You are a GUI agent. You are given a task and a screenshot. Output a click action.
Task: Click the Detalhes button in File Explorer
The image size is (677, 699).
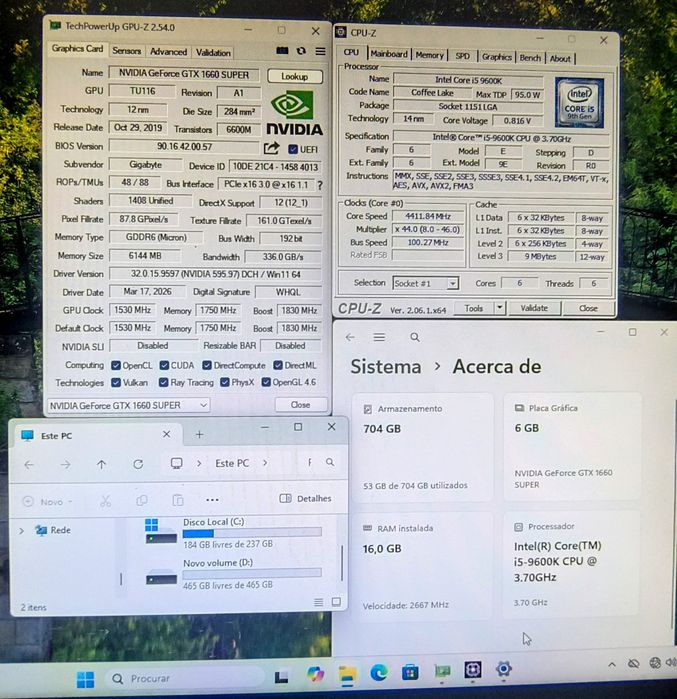point(305,499)
